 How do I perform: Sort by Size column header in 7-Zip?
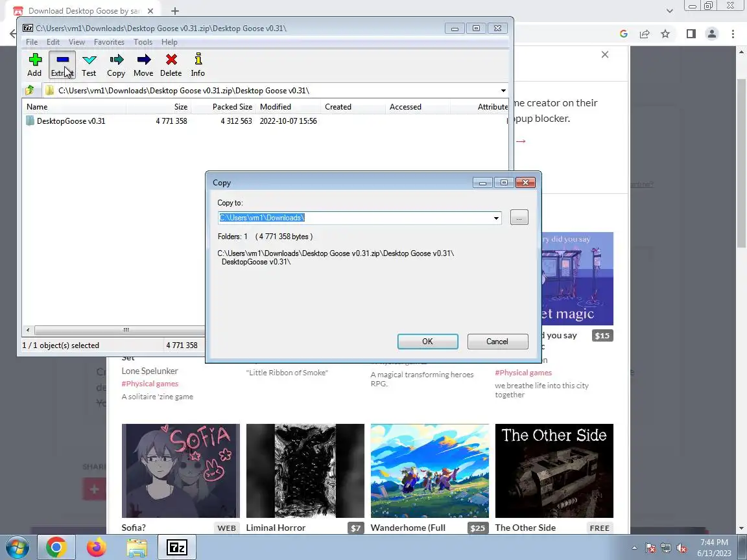159,107
